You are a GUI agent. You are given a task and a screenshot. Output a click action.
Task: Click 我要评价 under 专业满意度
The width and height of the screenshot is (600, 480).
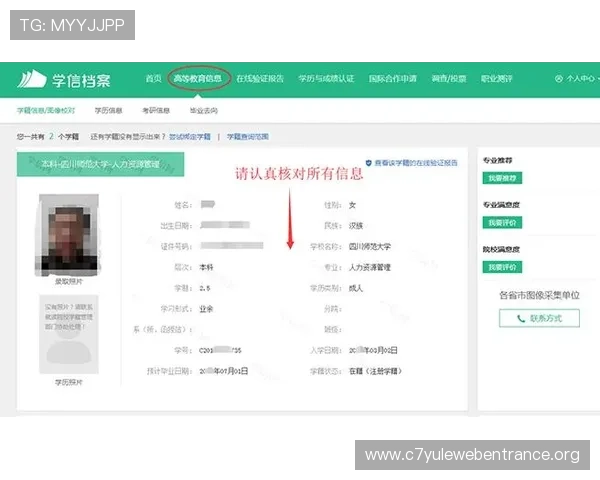point(502,222)
